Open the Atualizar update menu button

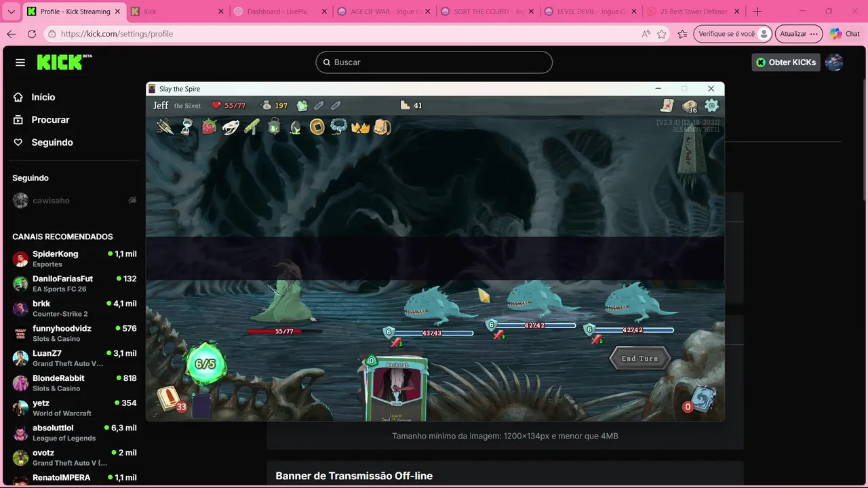(x=798, y=34)
